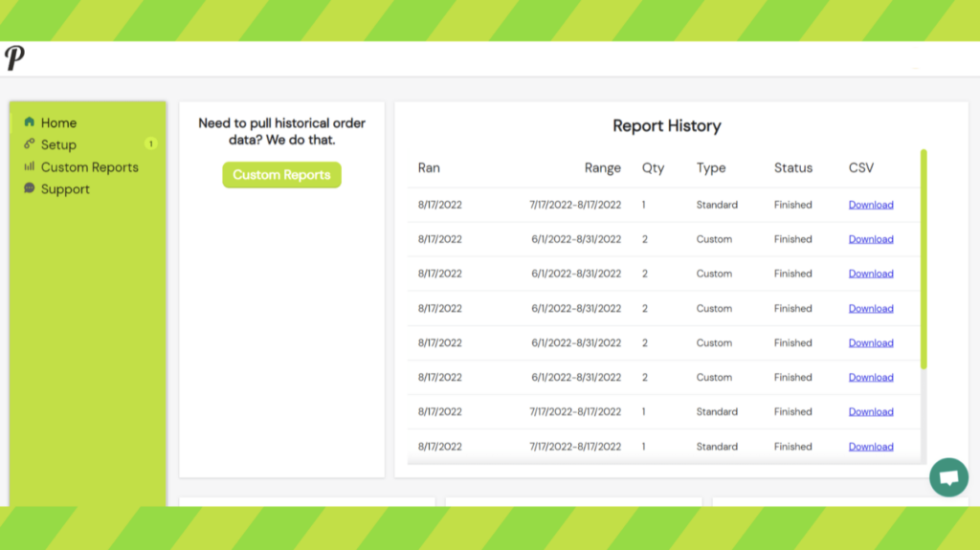Click the Report History heading

(667, 125)
